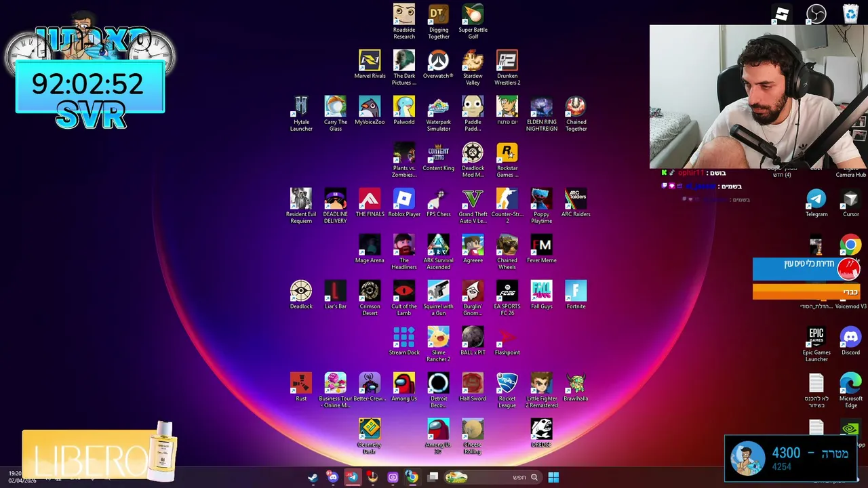Open the Agreeee shortcut

click(473, 249)
